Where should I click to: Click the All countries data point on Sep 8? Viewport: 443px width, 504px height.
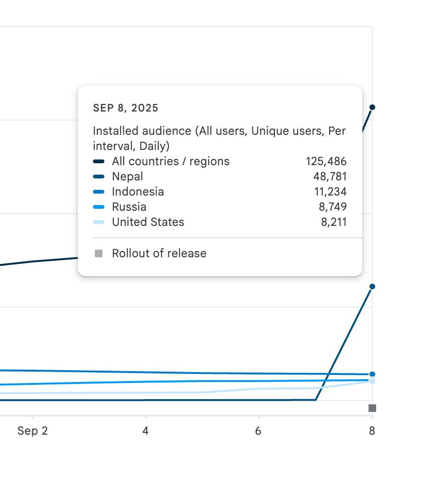tap(372, 107)
